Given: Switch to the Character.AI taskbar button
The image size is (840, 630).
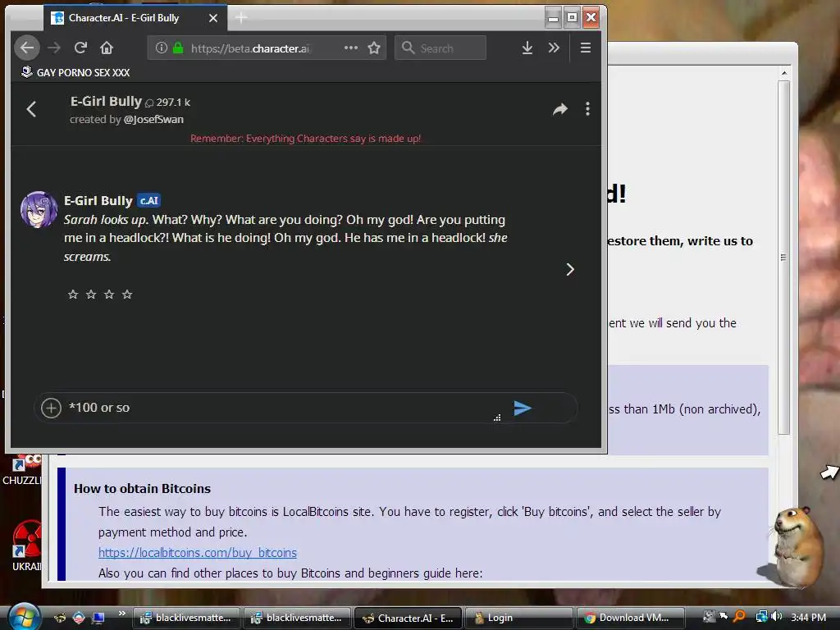Looking at the screenshot, I should click(408, 618).
